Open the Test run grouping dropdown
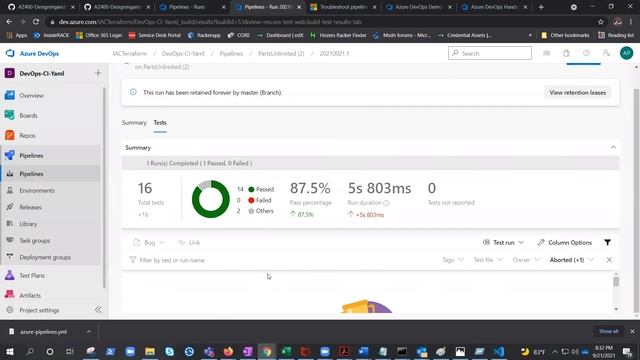The image size is (640, 360). click(503, 242)
